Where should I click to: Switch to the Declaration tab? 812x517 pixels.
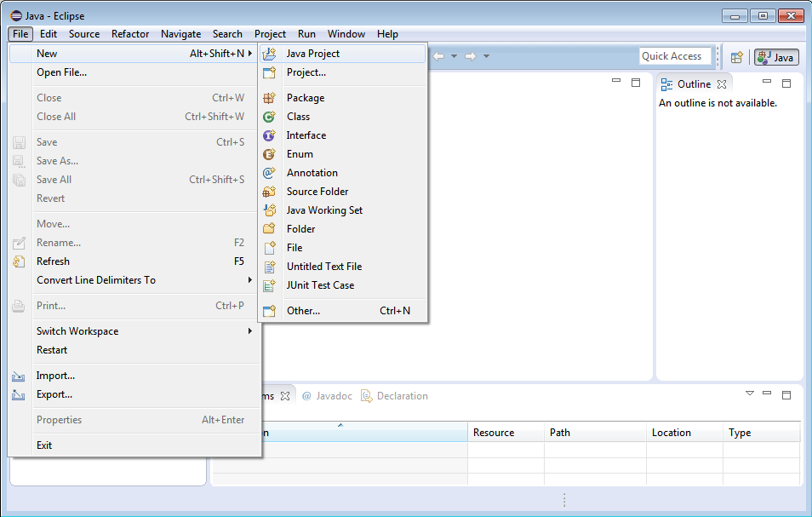pos(395,396)
